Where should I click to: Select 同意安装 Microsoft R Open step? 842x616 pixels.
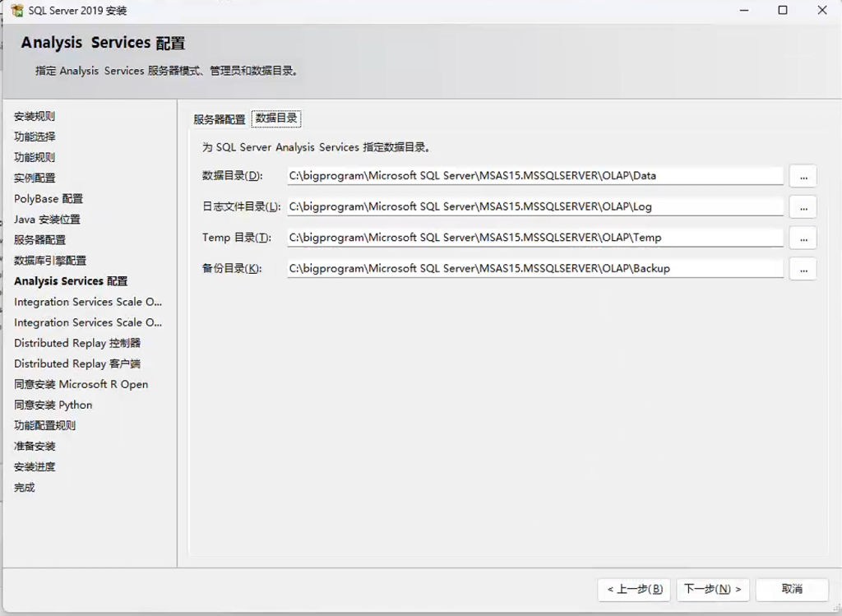81,385
